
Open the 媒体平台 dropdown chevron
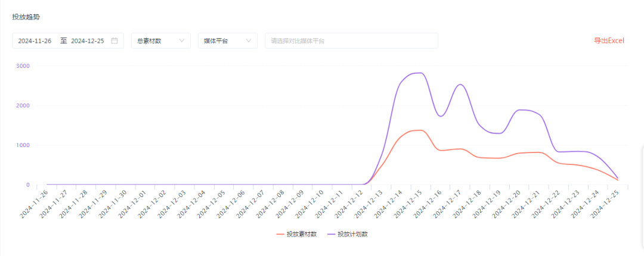point(249,41)
